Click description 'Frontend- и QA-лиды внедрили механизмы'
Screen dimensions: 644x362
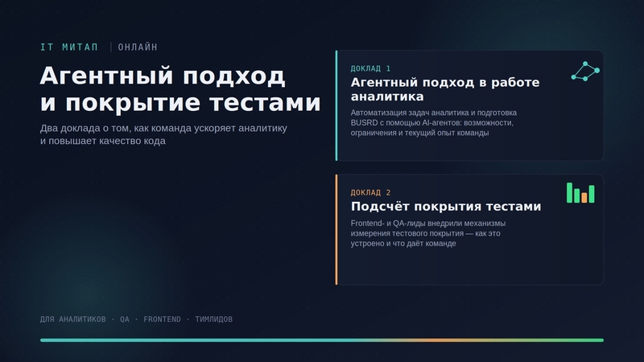[x=428, y=233]
